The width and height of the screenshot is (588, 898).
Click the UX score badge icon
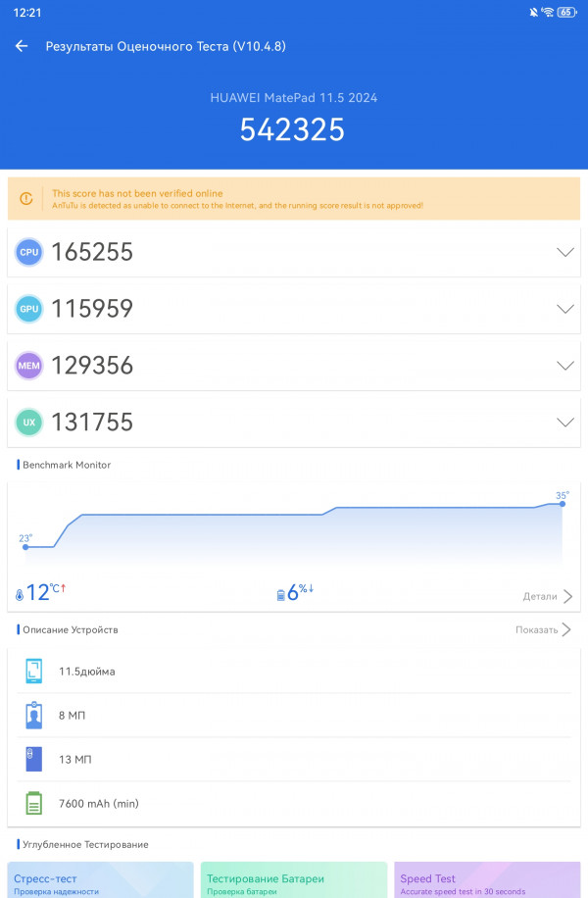click(29, 423)
